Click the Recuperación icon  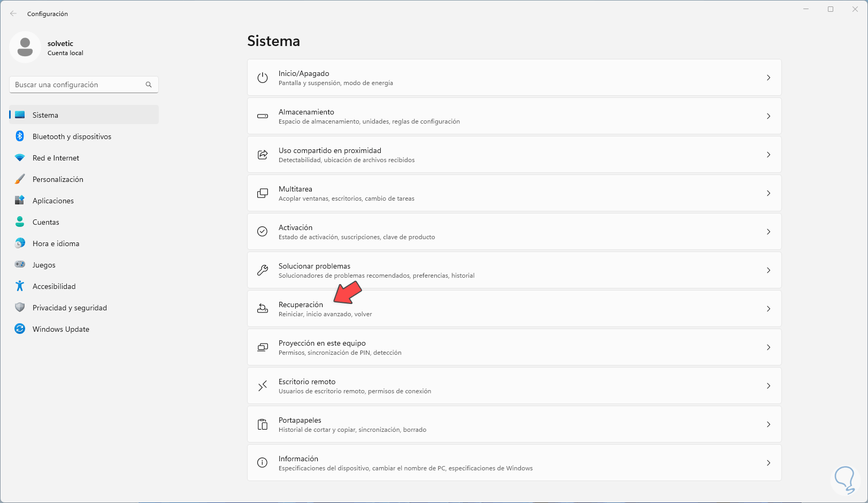pos(263,309)
